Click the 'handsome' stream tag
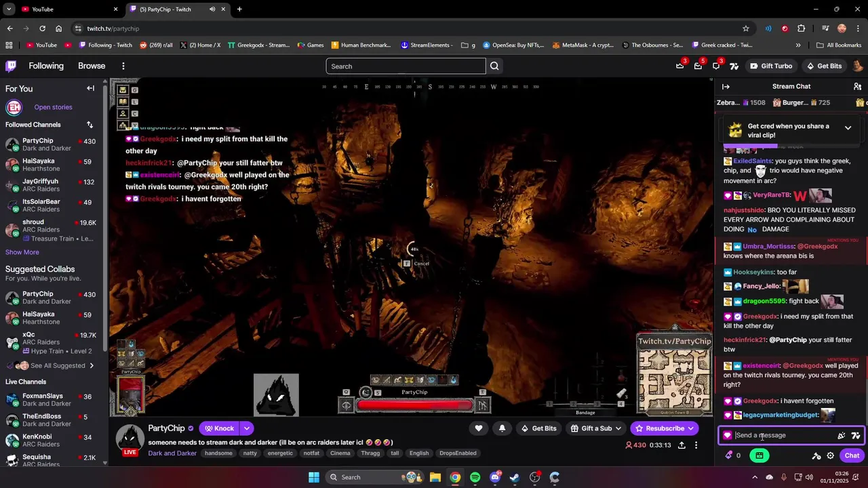Viewport: 868px width, 488px height. (x=218, y=453)
